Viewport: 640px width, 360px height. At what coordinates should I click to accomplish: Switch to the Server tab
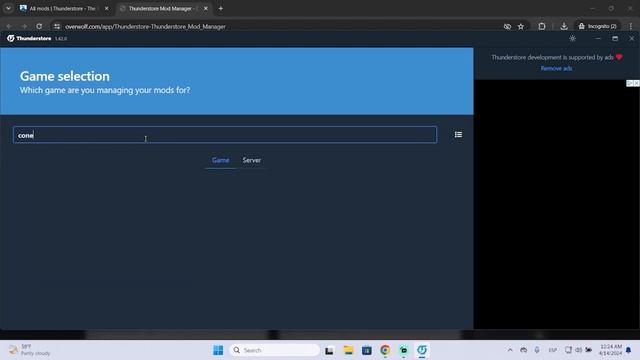252,160
